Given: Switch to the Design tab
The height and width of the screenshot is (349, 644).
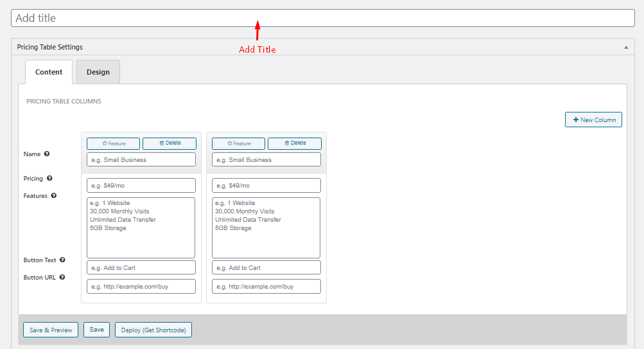Looking at the screenshot, I should [x=98, y=72].
